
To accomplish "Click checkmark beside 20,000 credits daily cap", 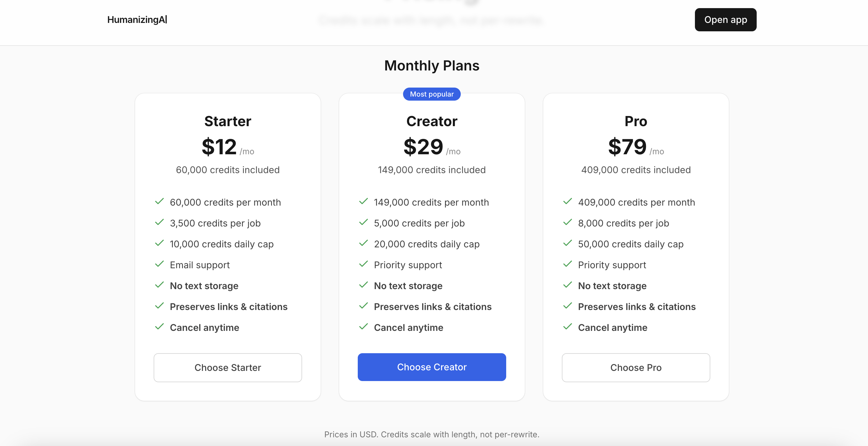I will tap(363, 243).
